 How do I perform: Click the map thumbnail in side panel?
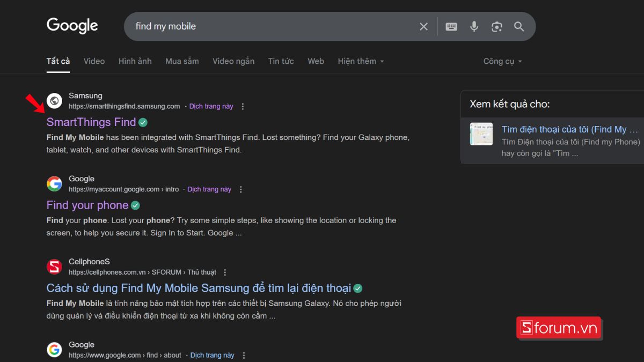[x=481, y=134]
